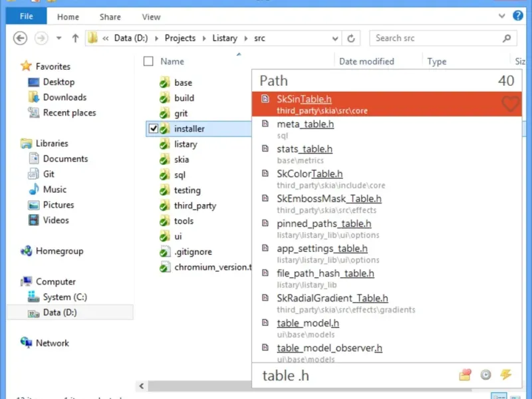Select table_model_observer.h result
532x399 pixels.
click(387, 353)
